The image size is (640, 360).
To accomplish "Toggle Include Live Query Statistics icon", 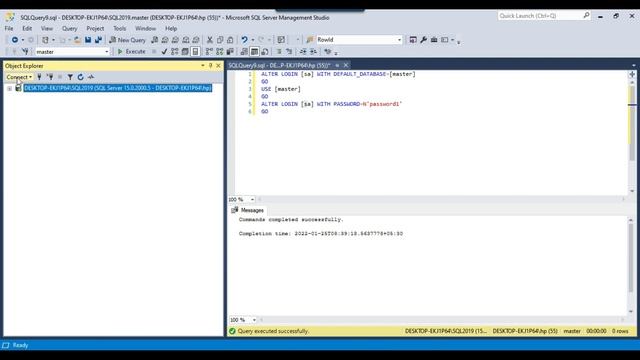I will [x=220, y=51].
